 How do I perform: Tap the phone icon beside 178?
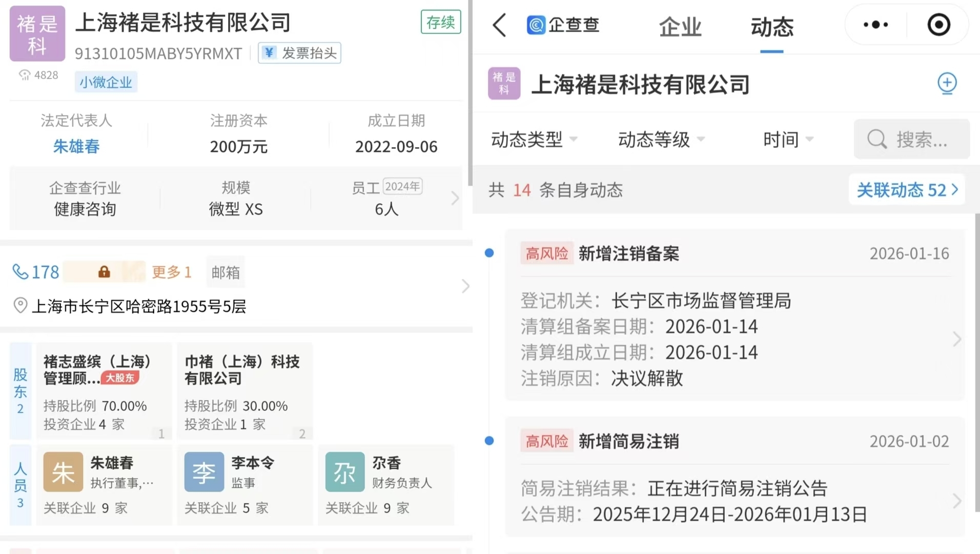[21, 271]
